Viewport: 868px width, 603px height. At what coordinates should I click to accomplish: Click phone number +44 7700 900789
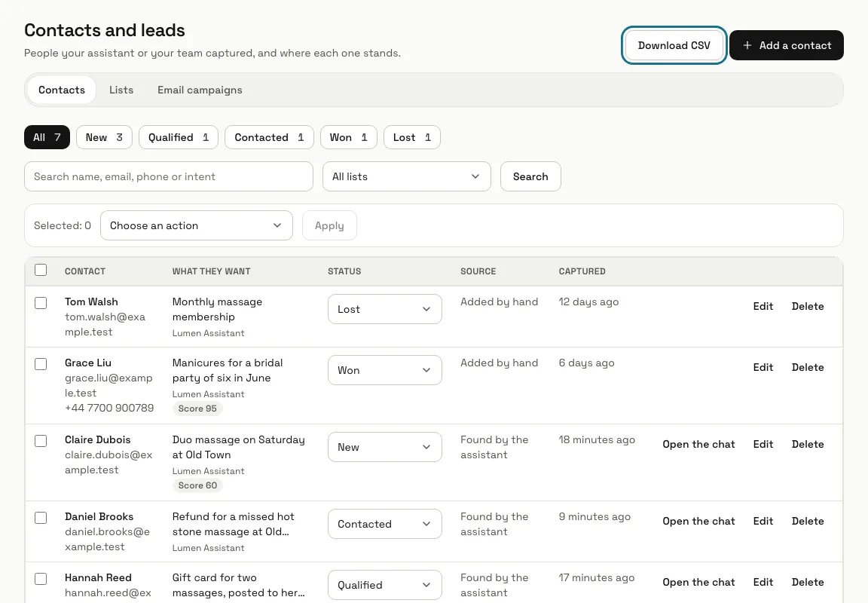pyautogui.click(x=109, y=408)
